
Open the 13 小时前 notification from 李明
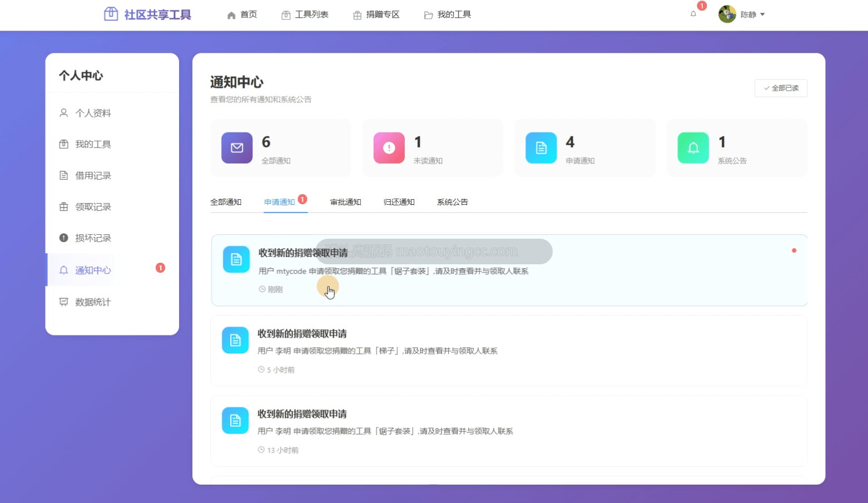tap(509, 431)
